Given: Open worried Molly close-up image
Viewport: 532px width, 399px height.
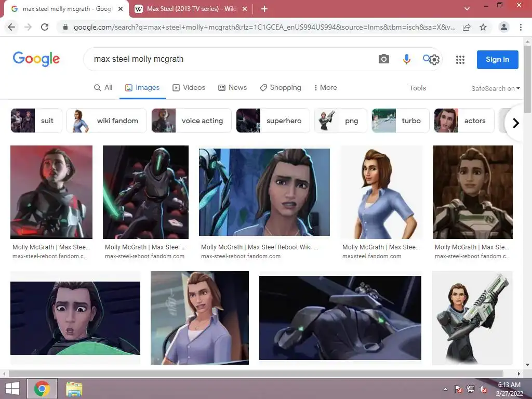Looking at the screenshot, I should point(264,192).
